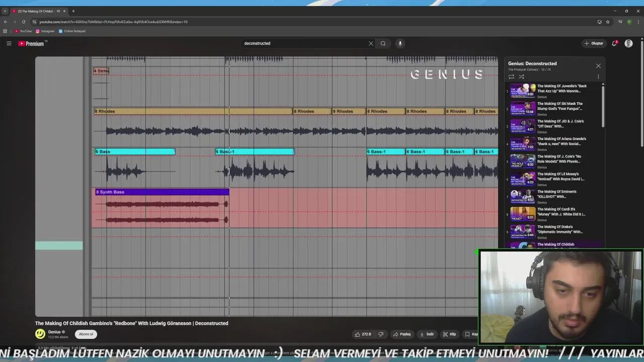Image resolution: width=644 pixels, height=362 pixels.
Task: Toggle playlist loop
Action: [x=511, y=77]
